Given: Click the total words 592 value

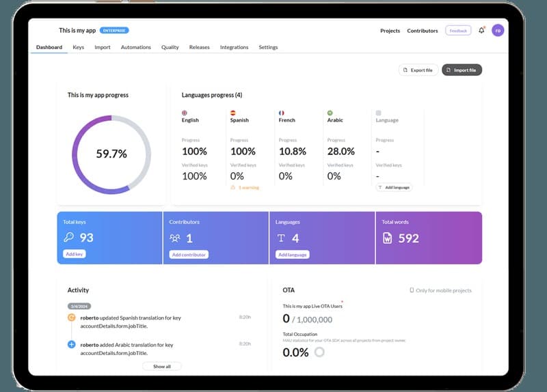Looking at the screenshot, I should coord(408,238).
